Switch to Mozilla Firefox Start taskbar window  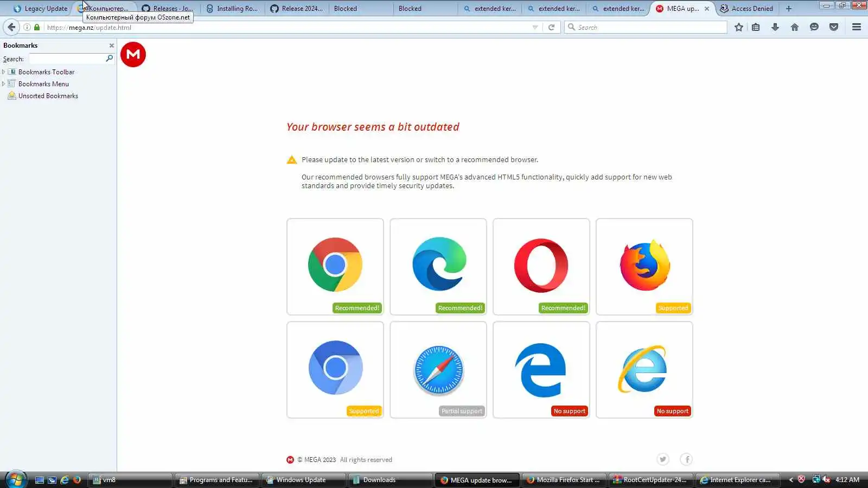564,480
